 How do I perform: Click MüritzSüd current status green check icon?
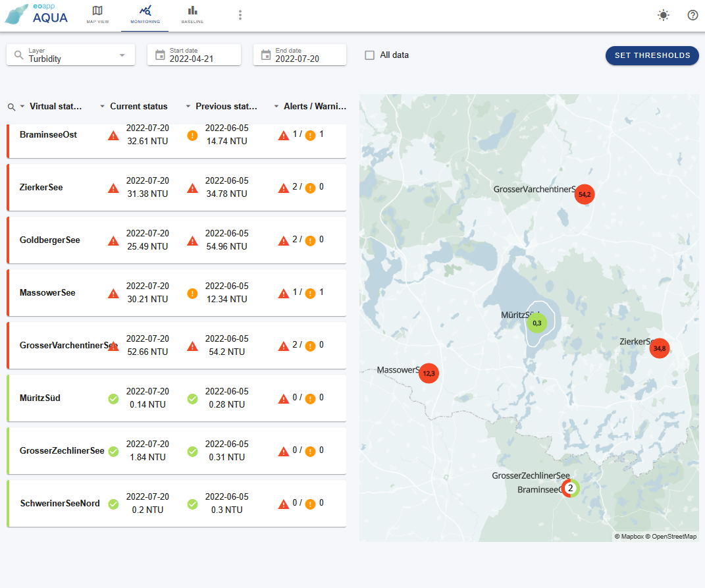(113, 398)
